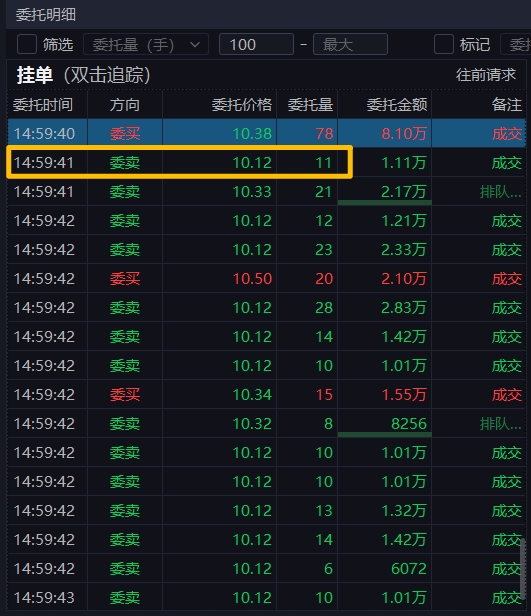Screen dimensions: 531x616
Task: Select the 14:59:40 委买 10.38 row
Action: point(266,133)
